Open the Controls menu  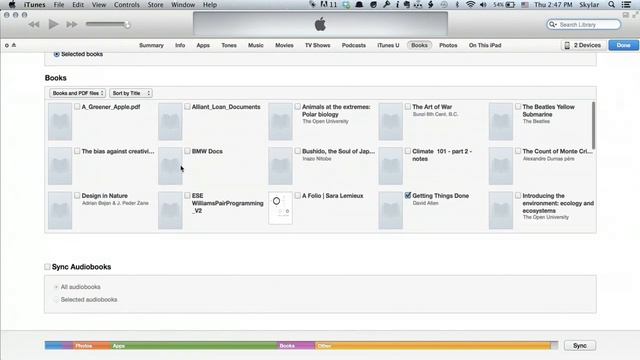127,4
